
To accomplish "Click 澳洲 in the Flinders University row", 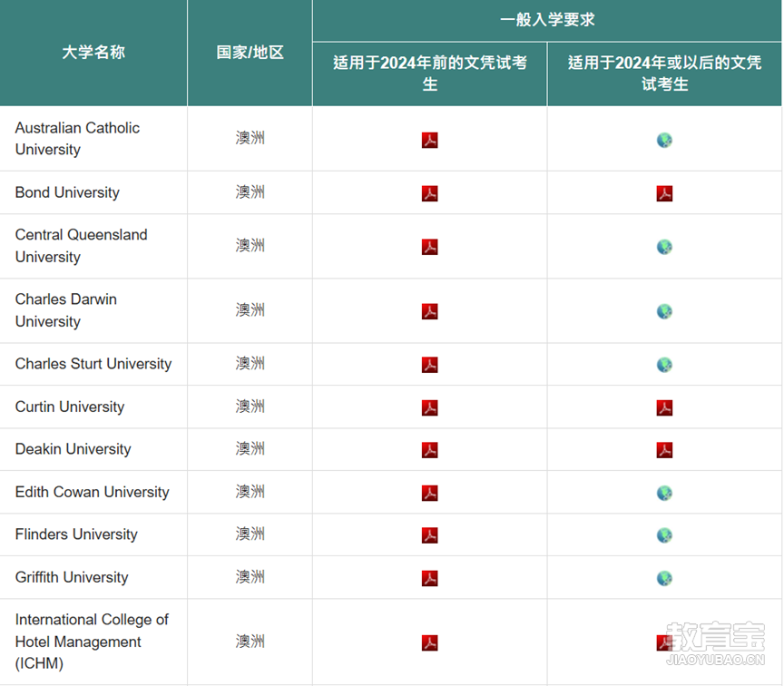I will tap(250, 534).
